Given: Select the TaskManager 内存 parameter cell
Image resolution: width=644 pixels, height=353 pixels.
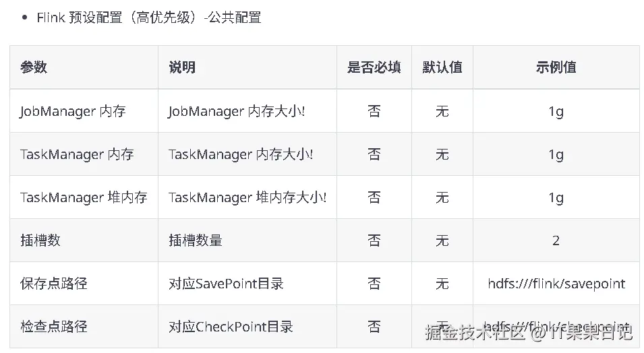Looking at the screenshot, I should (77, 154).
